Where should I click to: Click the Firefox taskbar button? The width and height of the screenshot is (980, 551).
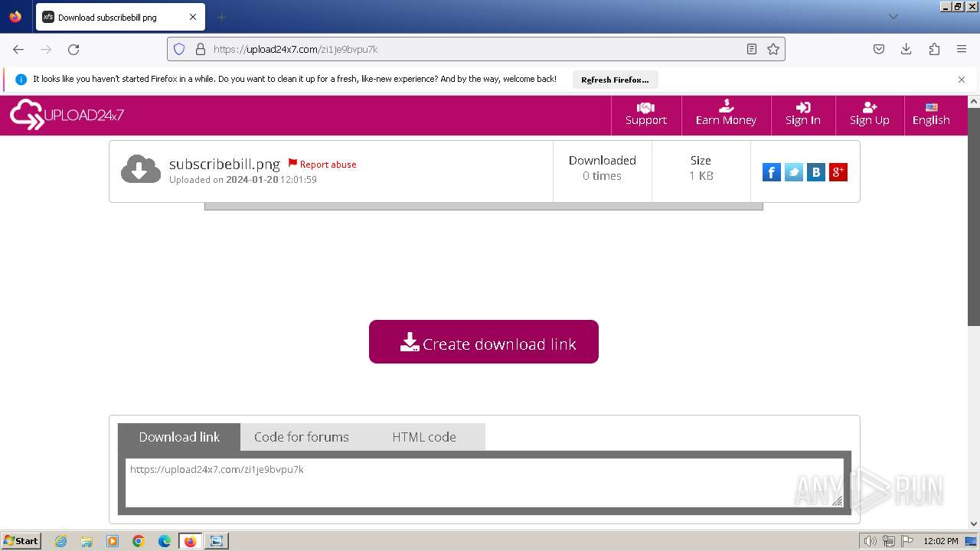pos(190,541)
